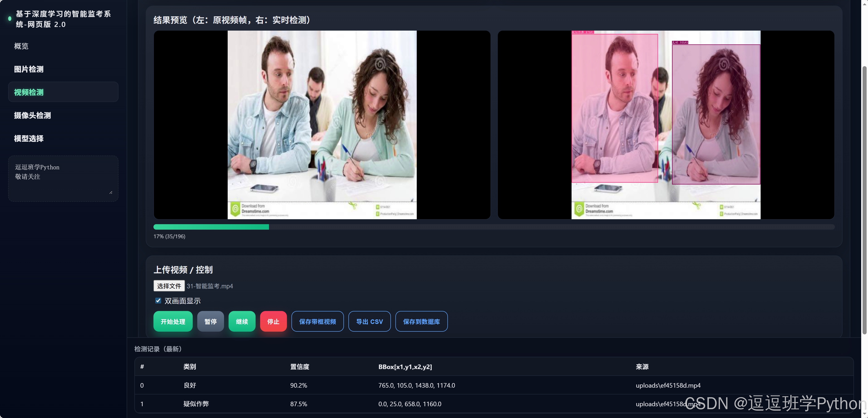Click 选择文件 file chooser button
This screenshot has width=868, height=418.
click(169, 286)
